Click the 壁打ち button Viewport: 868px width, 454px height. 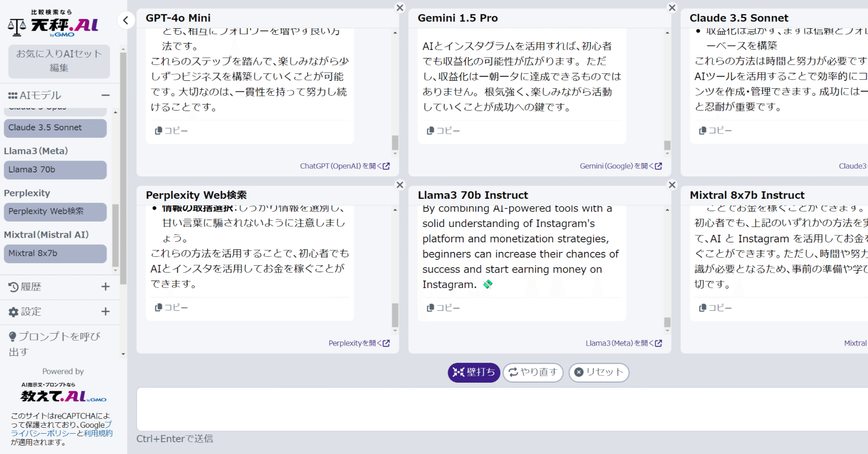click(x=473, y=372)
